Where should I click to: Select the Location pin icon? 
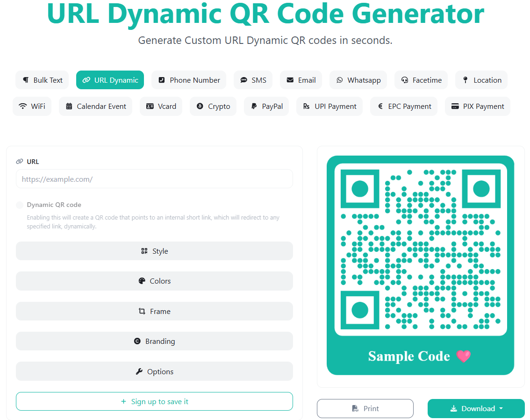coord(465,80)
